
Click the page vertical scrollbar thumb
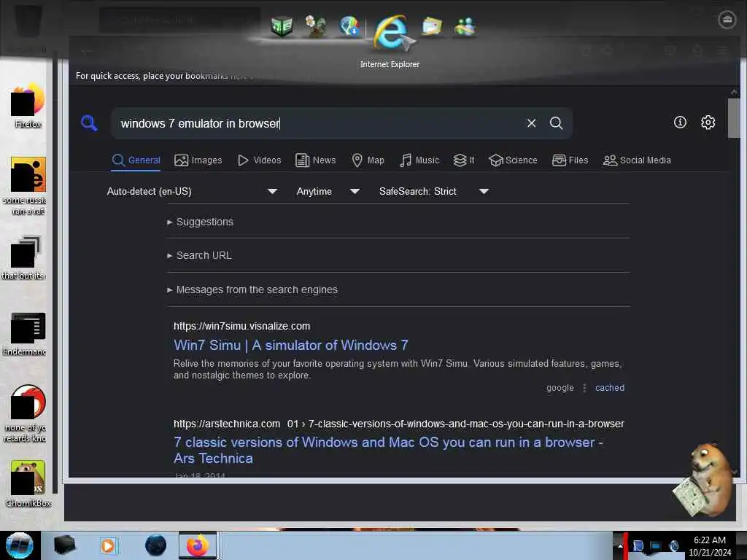[734, 118]
